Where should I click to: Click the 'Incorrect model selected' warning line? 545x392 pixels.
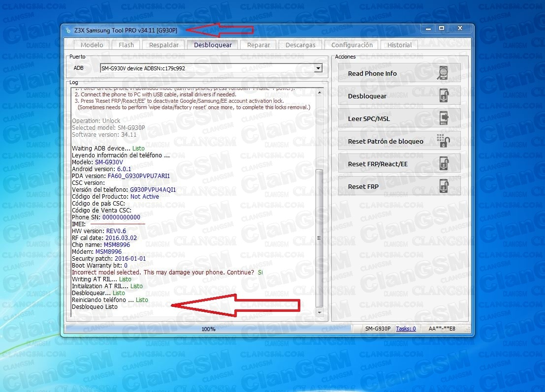click(167, 272)
